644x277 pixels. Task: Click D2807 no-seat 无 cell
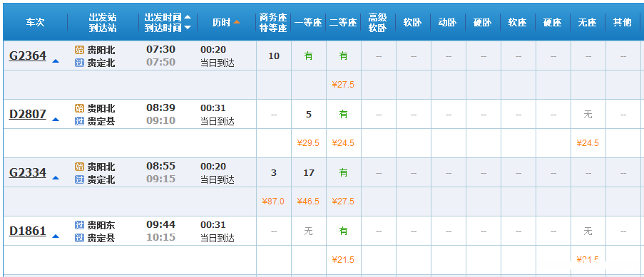588,114
